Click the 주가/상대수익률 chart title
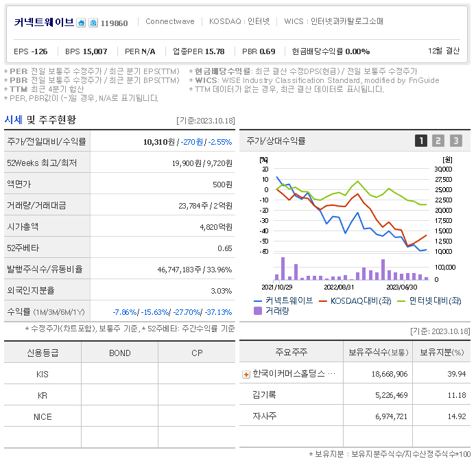This screenshot has height=461, width=476. click(276, 141)
